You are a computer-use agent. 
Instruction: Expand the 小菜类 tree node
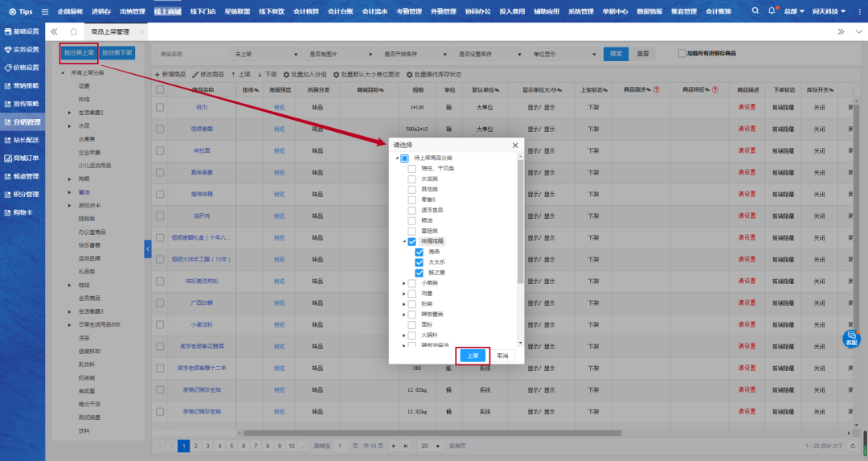pyautogui.click(x=403, y=283)
